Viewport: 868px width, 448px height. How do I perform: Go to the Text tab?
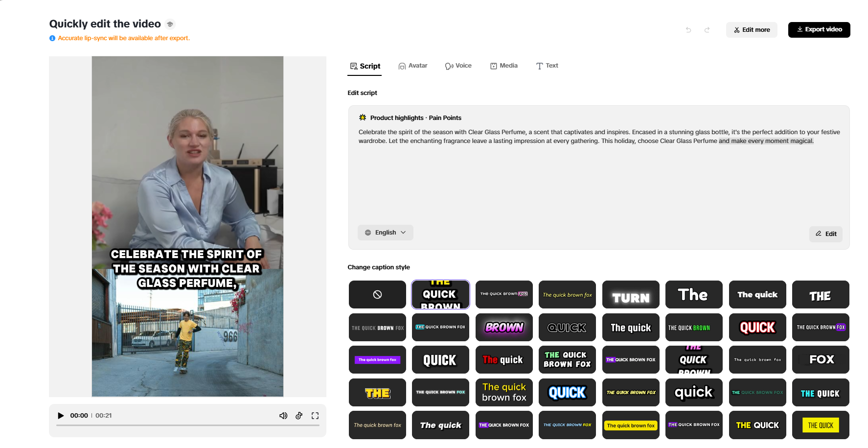coord(547,66)
